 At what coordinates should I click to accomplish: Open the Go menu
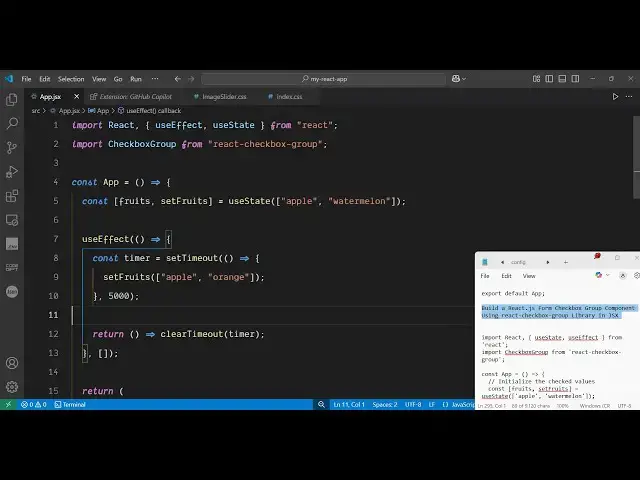[118, 79]
